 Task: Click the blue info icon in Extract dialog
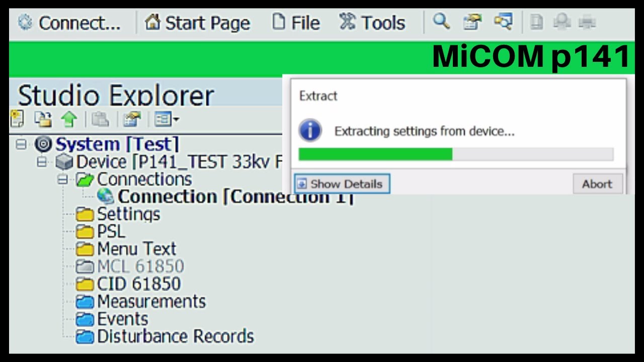(310, 131)
